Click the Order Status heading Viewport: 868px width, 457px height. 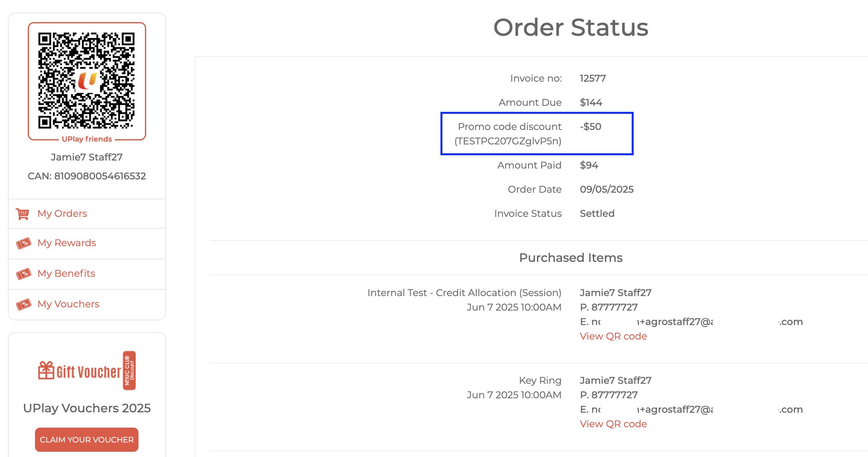click(570, 27)
